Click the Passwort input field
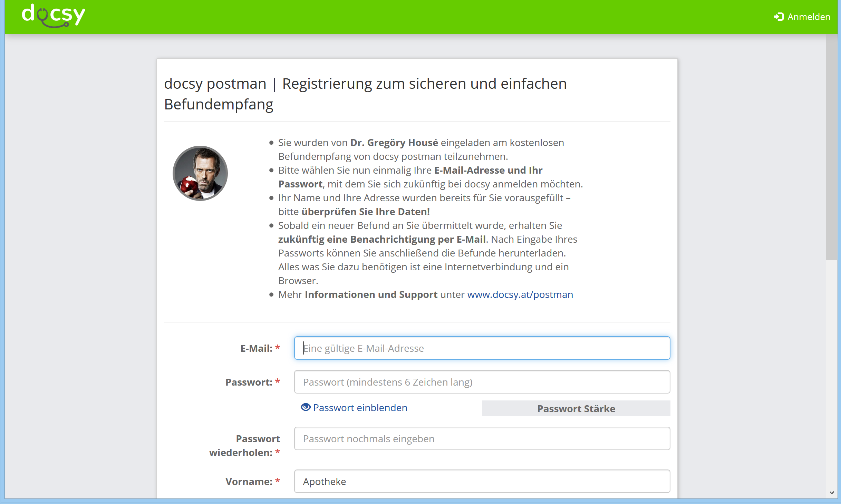 (482, 382)
